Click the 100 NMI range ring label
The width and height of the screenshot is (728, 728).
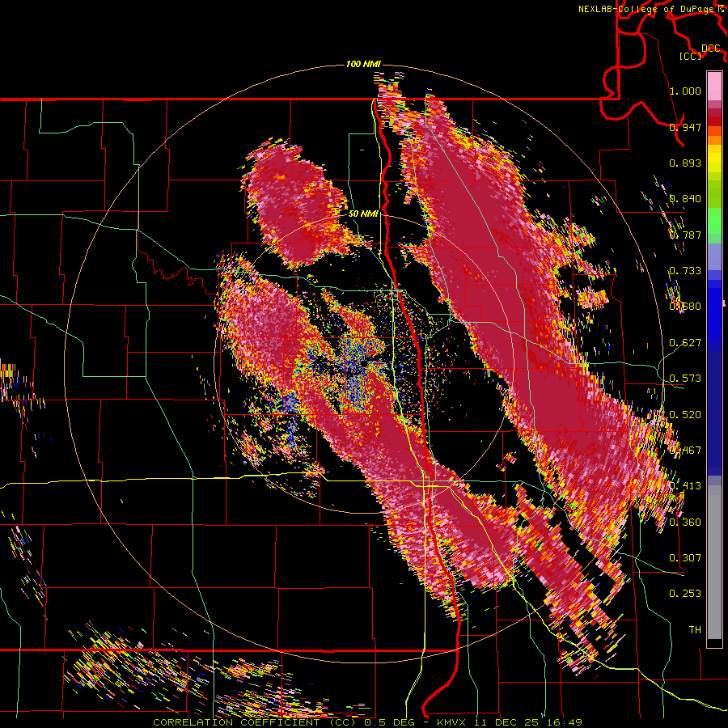(x=363, y=64)
